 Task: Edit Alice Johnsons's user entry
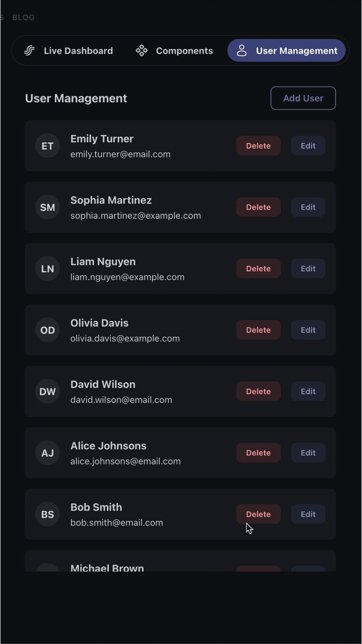[x=308, y=453]
